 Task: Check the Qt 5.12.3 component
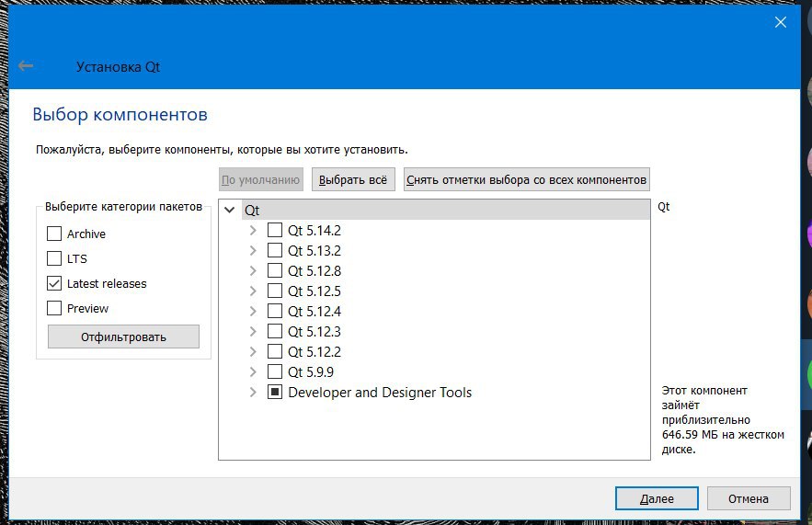click(274, 331)
